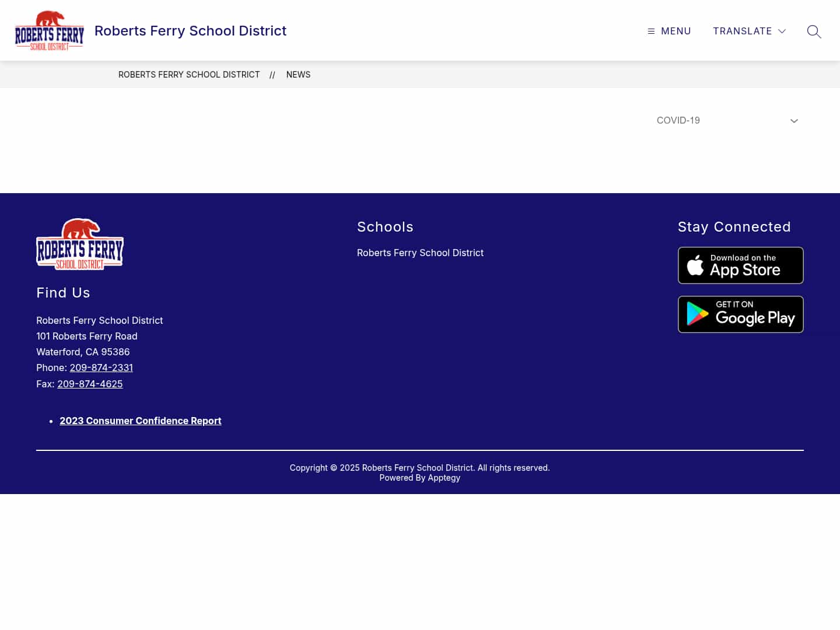Click the COVID-19 dropdown arrow
The image size is (840, 630).
pyautogui.click(x=794, y=121)
